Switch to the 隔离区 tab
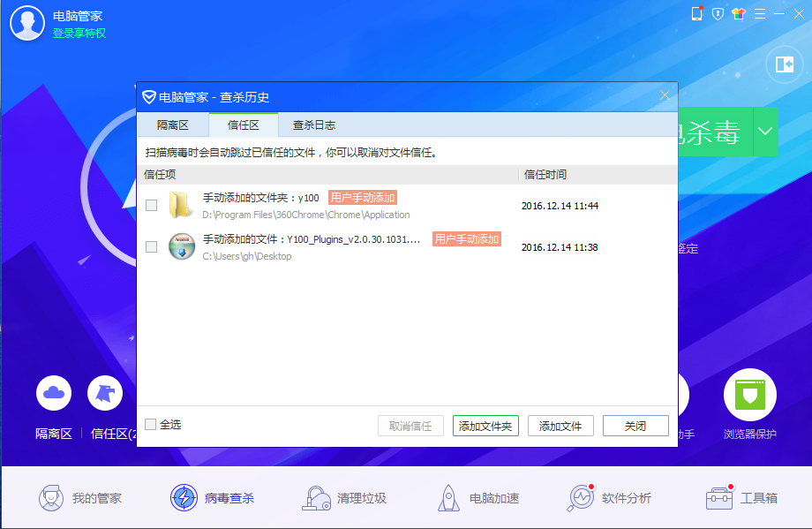 pyautogui.click(x=173, y=125)
